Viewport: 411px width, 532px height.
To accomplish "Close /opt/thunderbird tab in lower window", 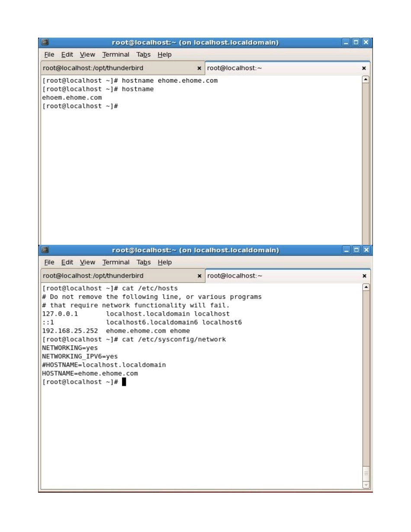I will 199,276.
